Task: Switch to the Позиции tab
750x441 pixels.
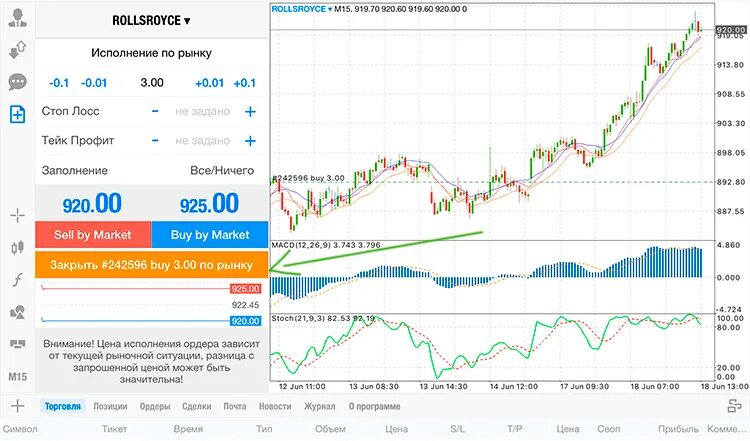Action: coord(110,406)
